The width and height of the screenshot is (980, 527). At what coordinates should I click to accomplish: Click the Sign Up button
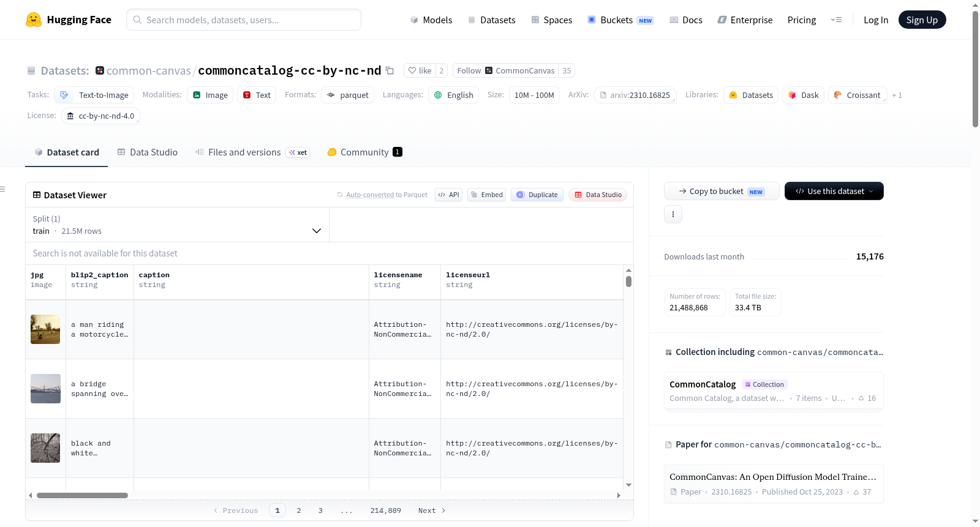(922, 20)
